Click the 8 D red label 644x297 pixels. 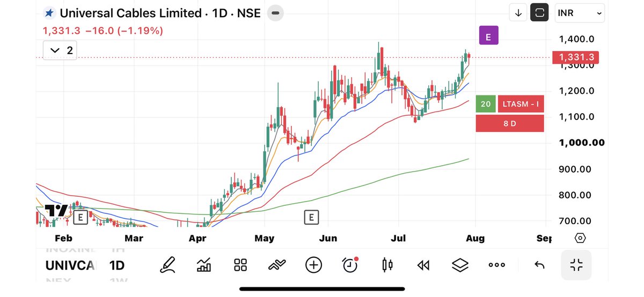pyautogui.click(x=510, y=123)
